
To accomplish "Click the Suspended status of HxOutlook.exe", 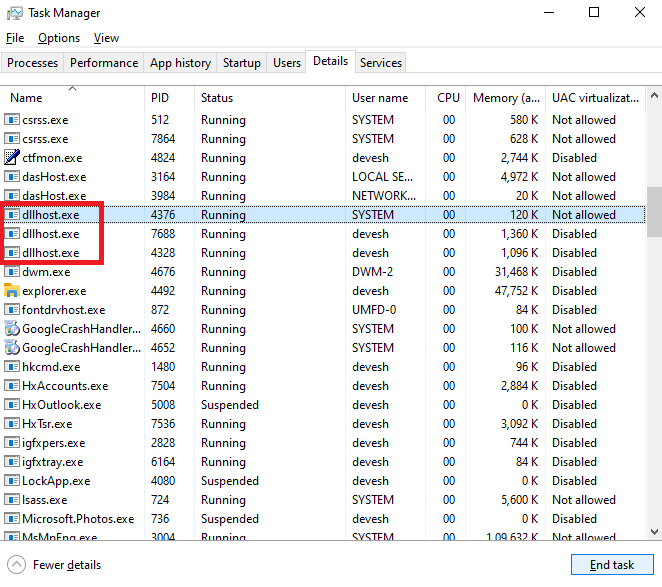I will (x=230, y=405).
